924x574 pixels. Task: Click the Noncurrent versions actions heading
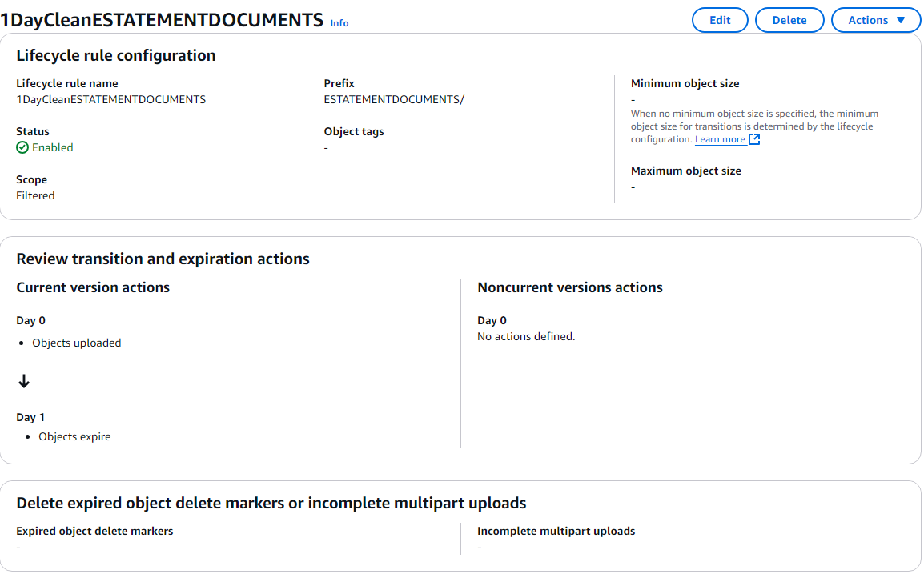[570, 287]
